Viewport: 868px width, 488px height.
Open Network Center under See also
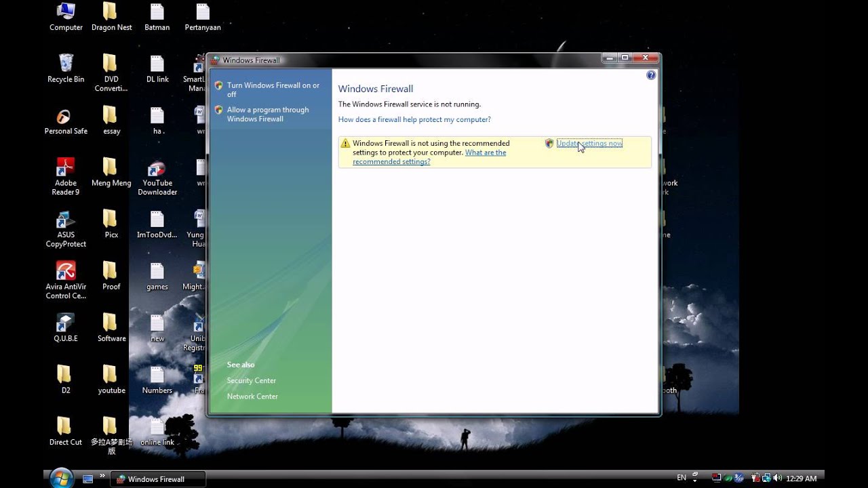pos(252,396)
